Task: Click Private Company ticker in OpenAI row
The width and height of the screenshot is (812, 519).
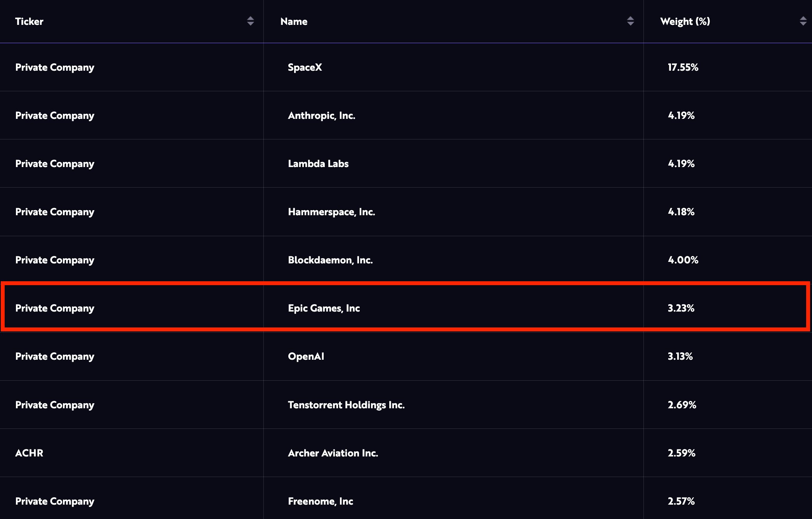Action: pyautogui.click(x=55, y=357)
